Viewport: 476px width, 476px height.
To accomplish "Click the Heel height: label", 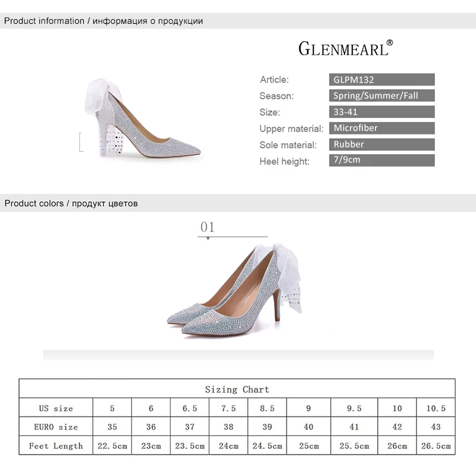I will click(284, 161).
